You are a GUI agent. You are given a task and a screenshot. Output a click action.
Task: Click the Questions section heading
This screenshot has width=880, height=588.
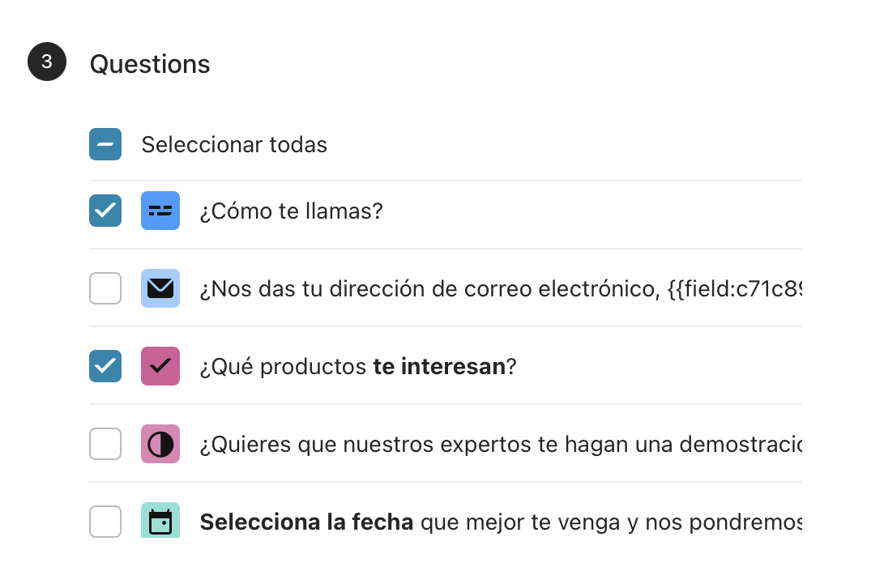[x=150, y=64]
